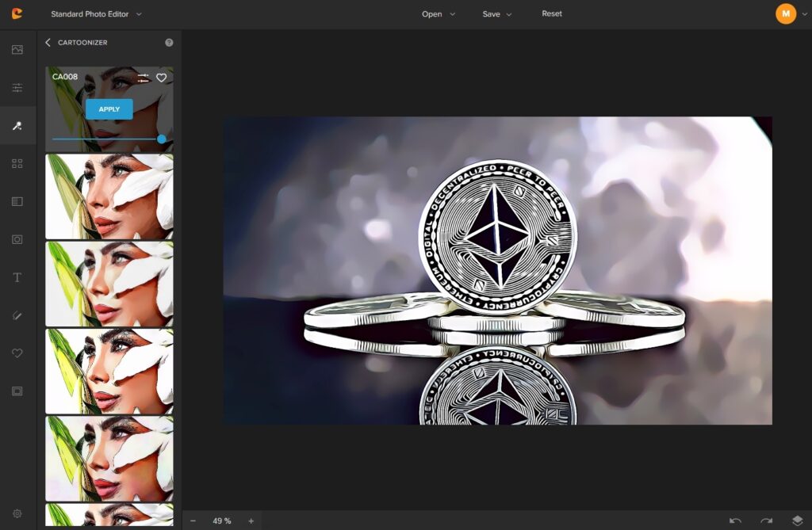Zoom in with the plus icon

coord(251,520)
